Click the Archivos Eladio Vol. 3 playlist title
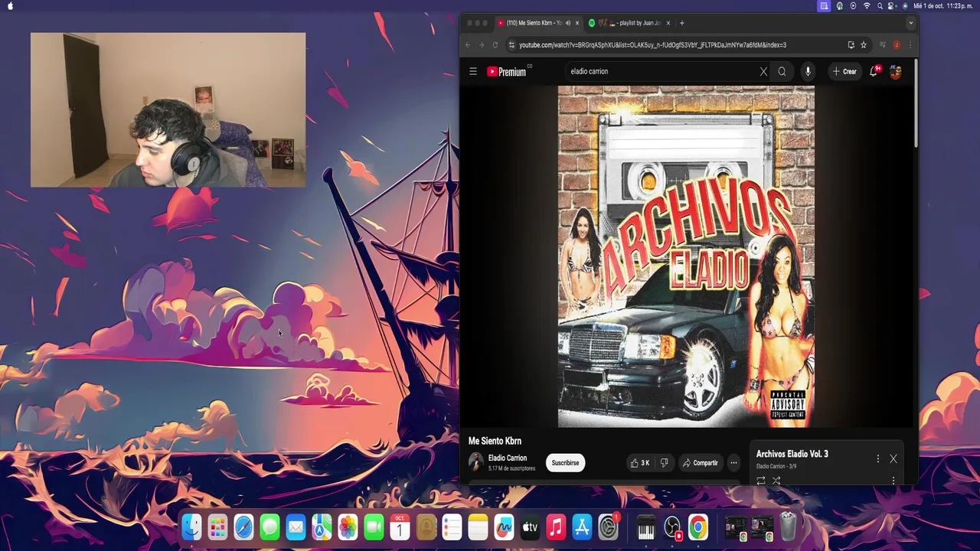980x551 pixels. [x=792, y=454]
